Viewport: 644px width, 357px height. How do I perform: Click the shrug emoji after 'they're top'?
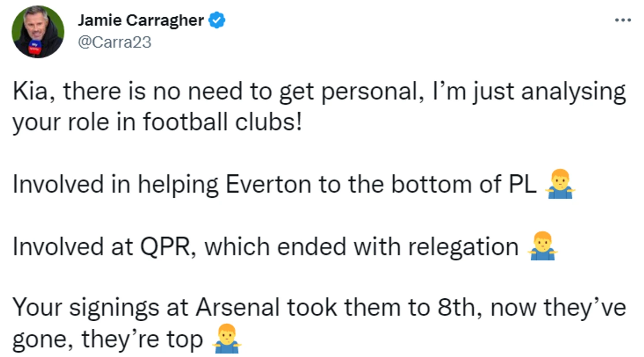(x=226, y=340)
